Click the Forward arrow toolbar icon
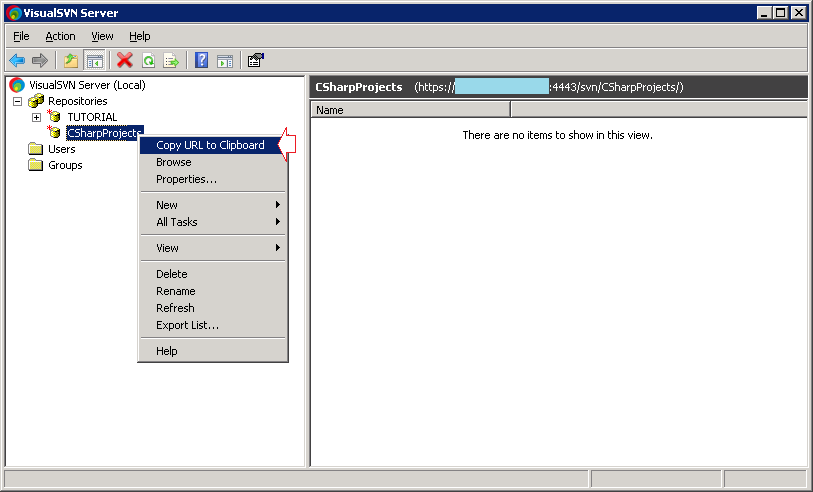This screenshot has width=813, height=492. click(40, 61)
